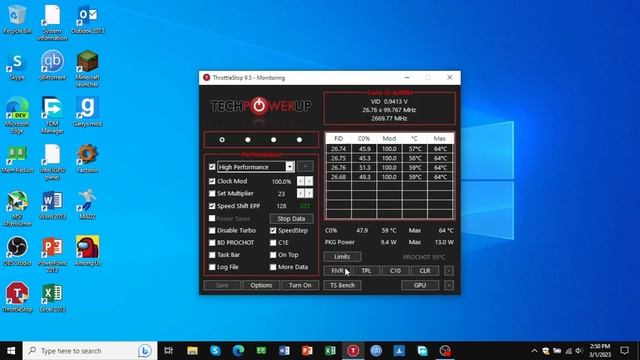Click the CLR button
This screenshot has width=640, height=360.
424,271
